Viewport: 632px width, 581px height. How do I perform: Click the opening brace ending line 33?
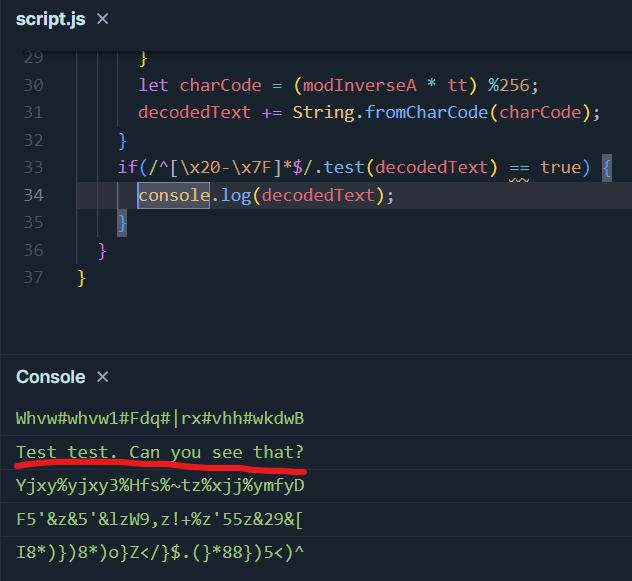point(607,168)
